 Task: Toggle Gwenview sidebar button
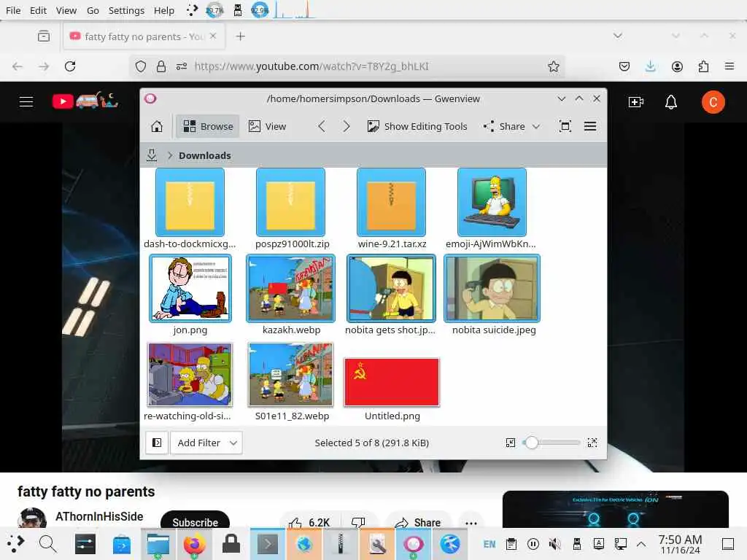pos(156,443)
